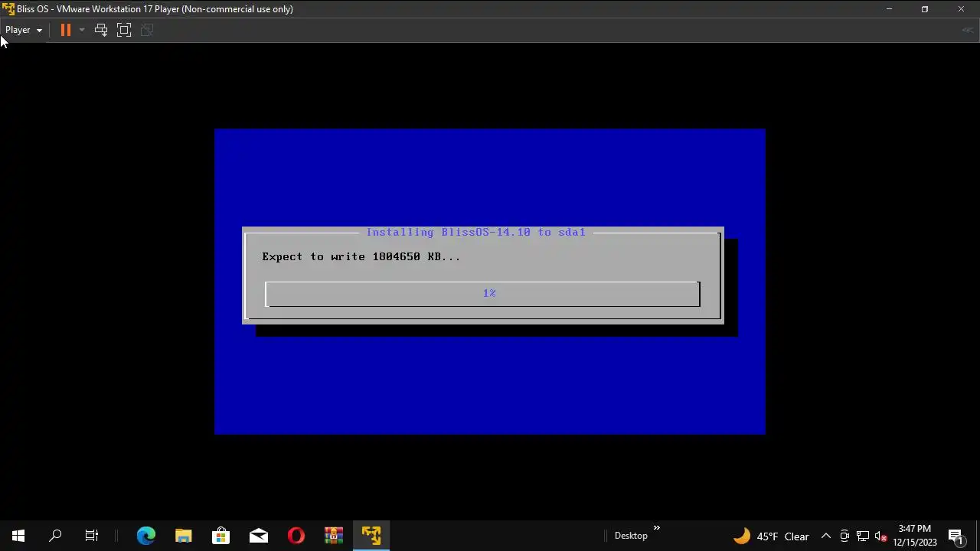Restore down the VMware Player window

tap(925, 9)
